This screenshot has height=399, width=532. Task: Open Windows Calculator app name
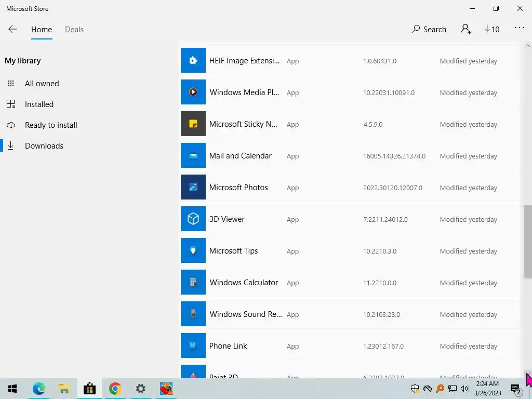click(x=244, y=282)
